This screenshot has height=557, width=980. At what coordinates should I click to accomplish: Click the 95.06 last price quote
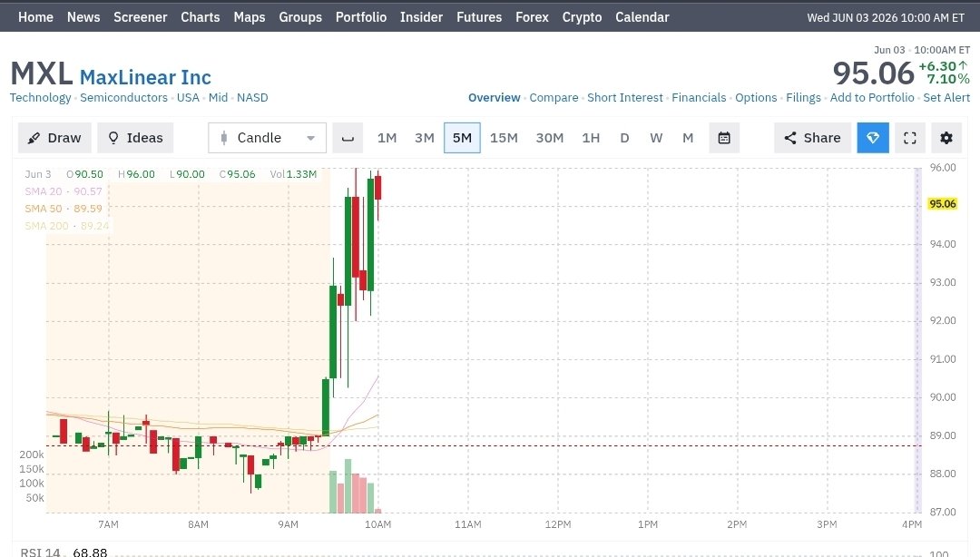click(x=873, y=73)
